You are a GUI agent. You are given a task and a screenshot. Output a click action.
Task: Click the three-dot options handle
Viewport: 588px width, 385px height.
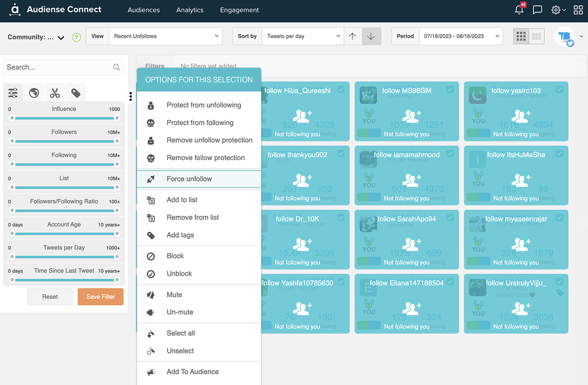point(131,96)
